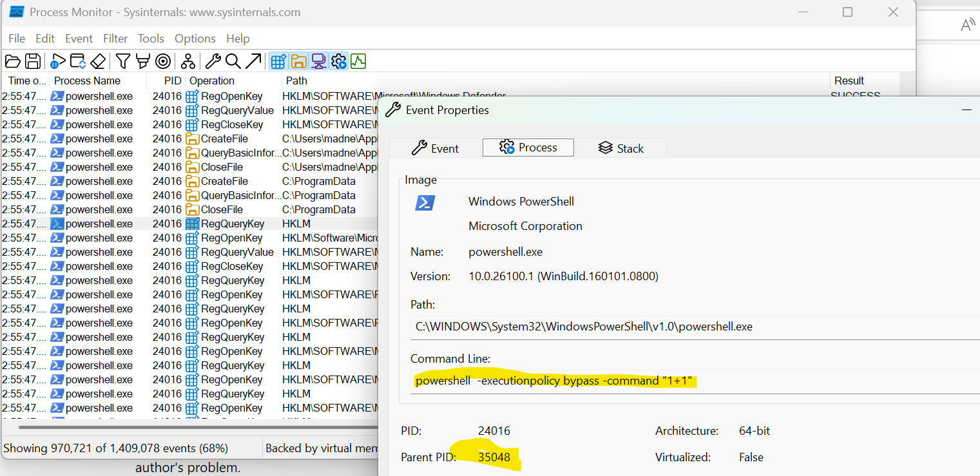Screen dimensions: 980x476
Task: Switch to the Event tab
Action: (x=436, y=148)
